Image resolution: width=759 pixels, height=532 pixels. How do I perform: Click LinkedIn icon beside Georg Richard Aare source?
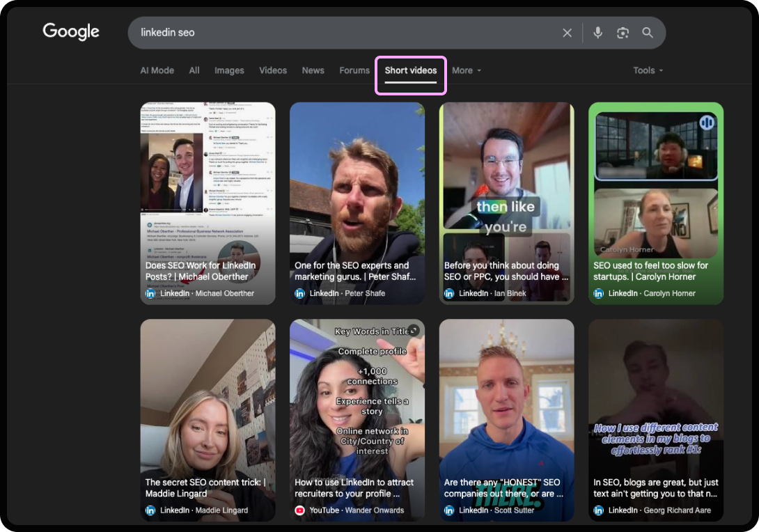pos(599,510)
